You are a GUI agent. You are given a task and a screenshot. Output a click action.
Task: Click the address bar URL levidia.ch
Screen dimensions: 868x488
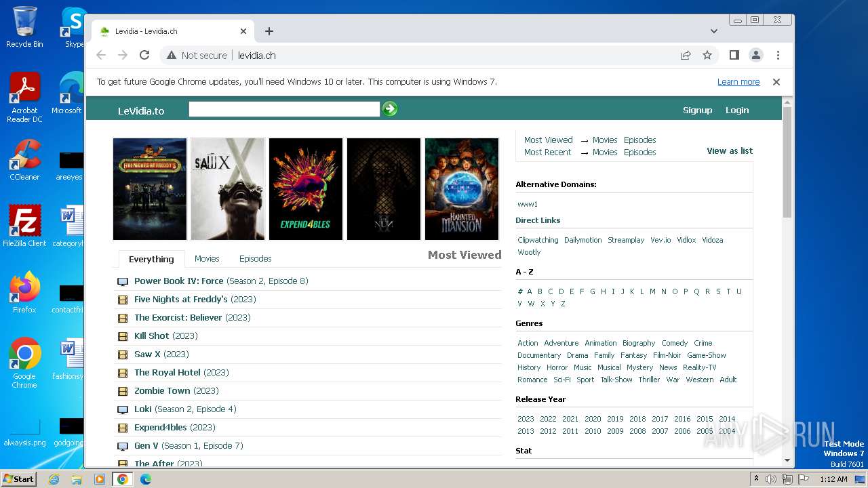pos(257,56)
